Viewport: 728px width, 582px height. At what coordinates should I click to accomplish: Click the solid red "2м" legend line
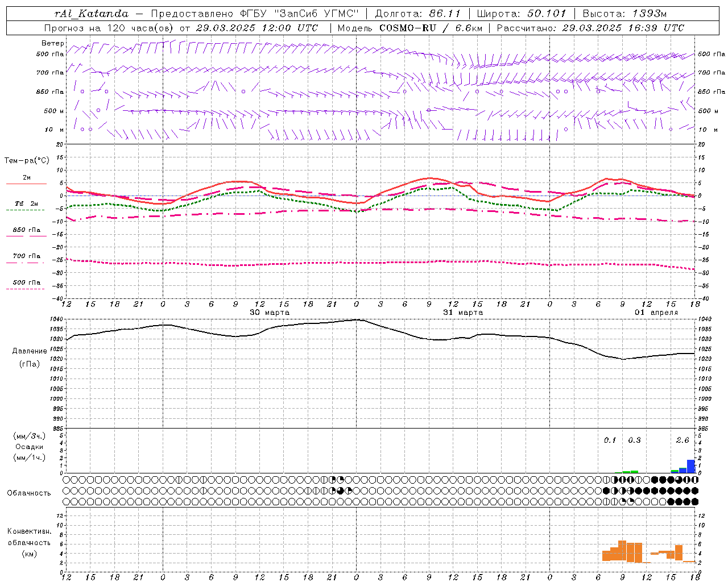point(26,184)
